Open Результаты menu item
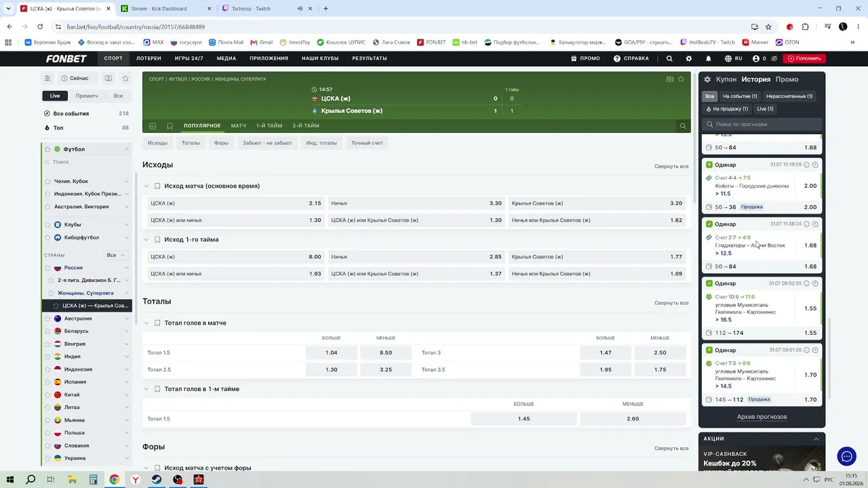Image resolution: width=868 pixels, height=488 pixels. (x=370, y=58)
